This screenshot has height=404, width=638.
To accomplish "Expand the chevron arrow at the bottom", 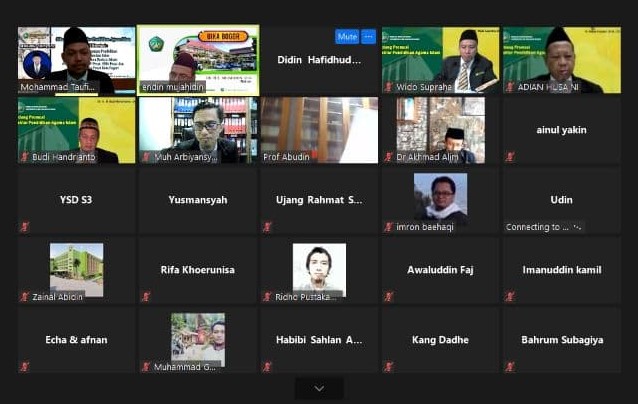I will click(x=319, y=388).
